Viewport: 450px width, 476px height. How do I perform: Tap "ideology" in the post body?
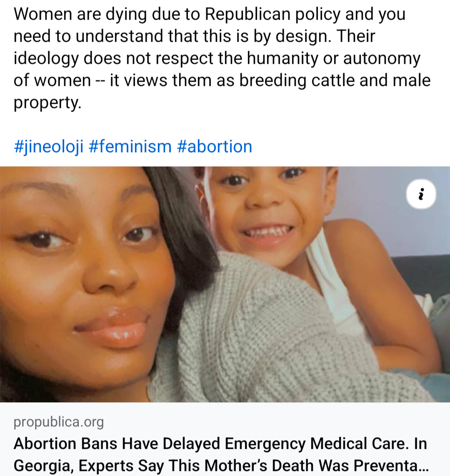(x=46, y=58)
